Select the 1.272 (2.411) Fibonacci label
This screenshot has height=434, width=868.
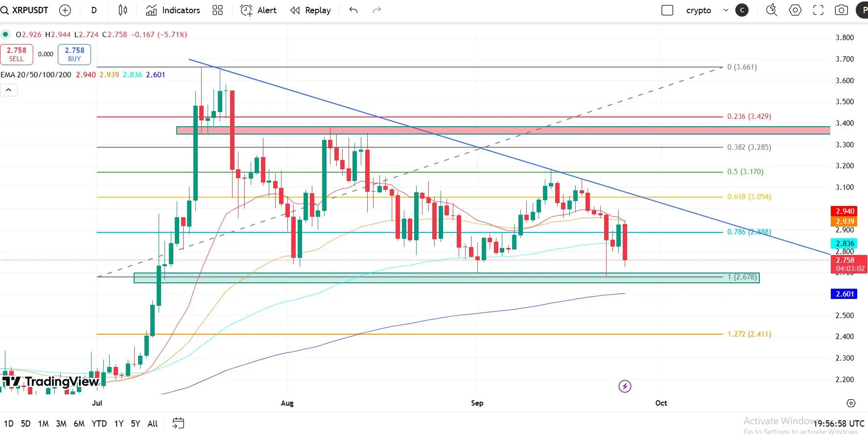749,334
